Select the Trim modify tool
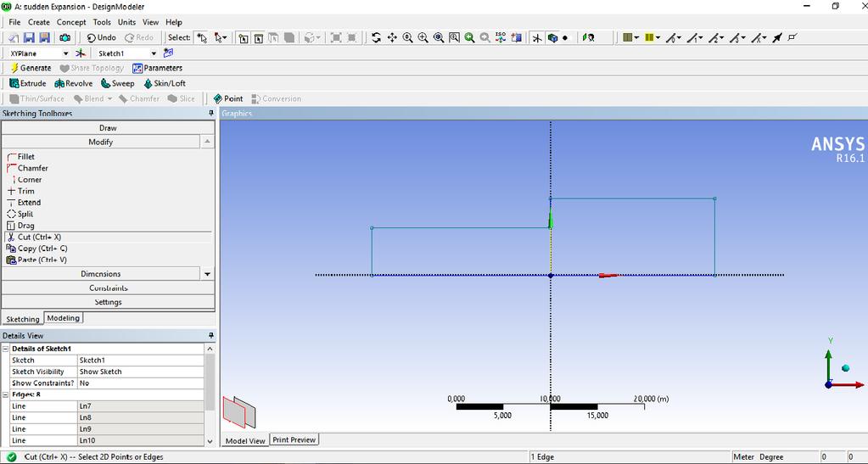The height and width of the screenshot is (464, 868). point(20,191)
